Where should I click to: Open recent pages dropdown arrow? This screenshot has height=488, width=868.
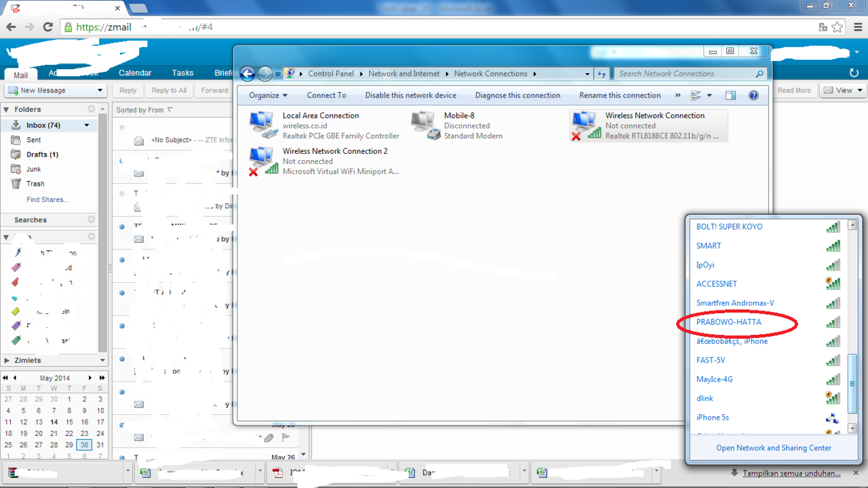point(278,75)
